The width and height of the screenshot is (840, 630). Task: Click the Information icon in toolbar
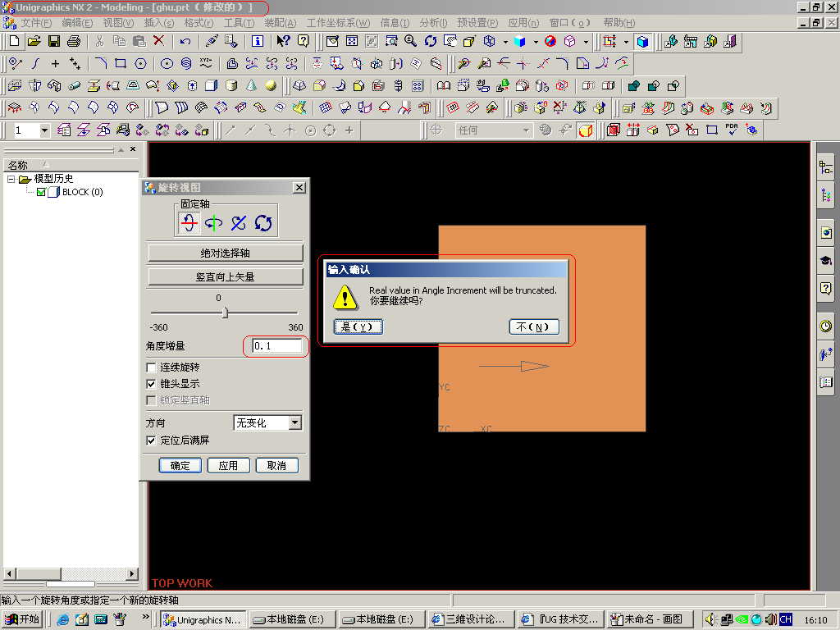coord(257,41)
